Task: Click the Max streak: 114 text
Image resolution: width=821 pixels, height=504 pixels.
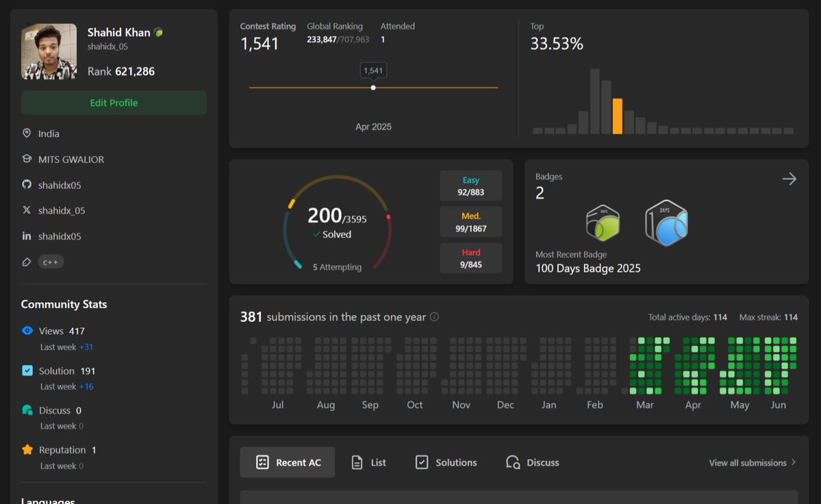Action: point(768,317)
